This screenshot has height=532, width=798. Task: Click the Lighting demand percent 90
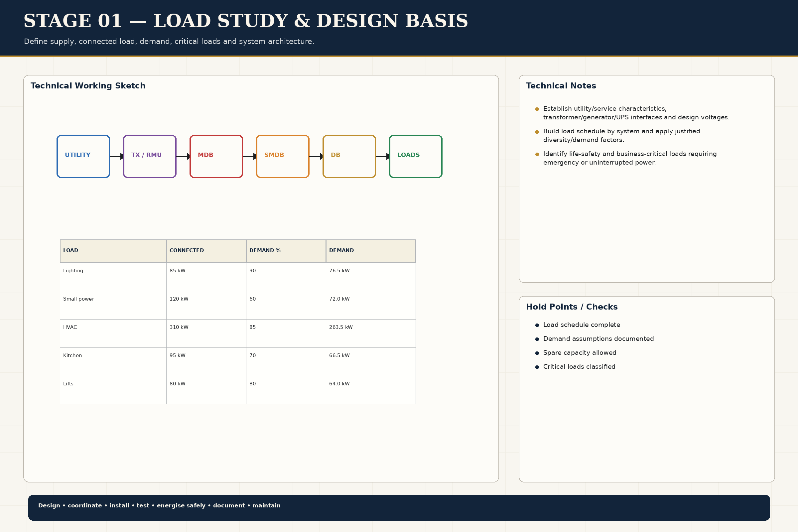click(x=252, y=271)
